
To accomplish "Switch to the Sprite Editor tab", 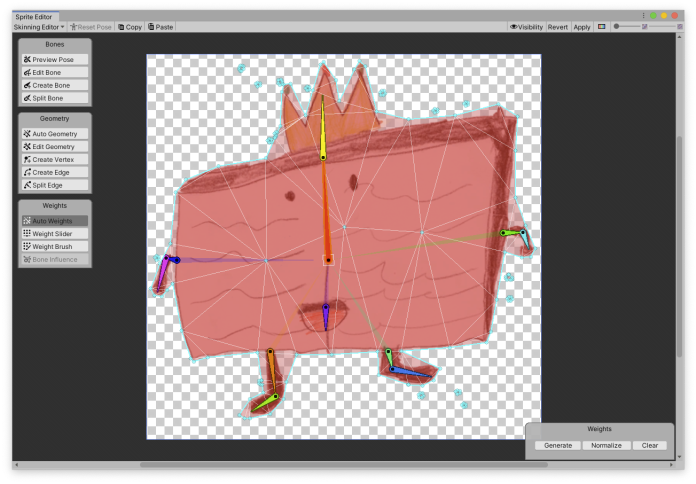I will pyautogui.click(x=36, y=17).
